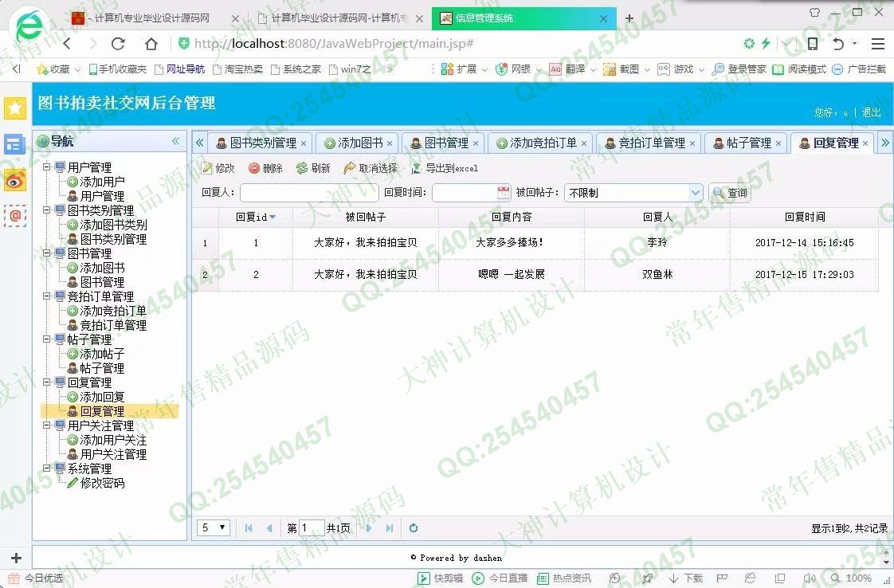Open the 网址导航 bookmark link
Screen dimensions: 894x588
coord(179,69)
